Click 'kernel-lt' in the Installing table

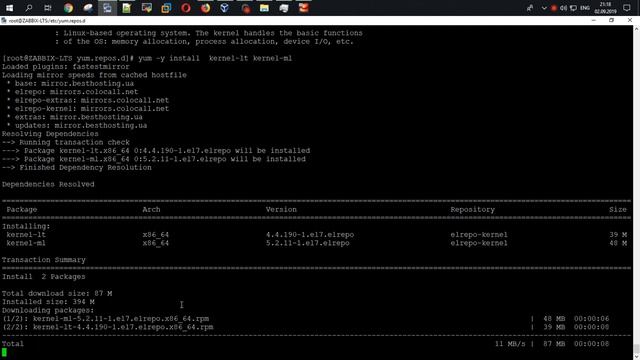point(26,235)
